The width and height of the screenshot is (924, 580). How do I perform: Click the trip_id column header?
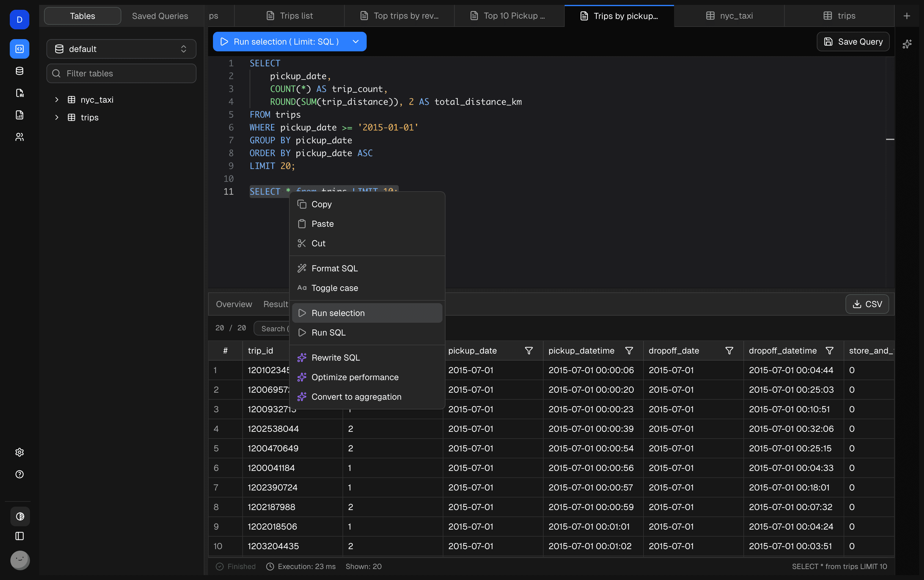260,351
